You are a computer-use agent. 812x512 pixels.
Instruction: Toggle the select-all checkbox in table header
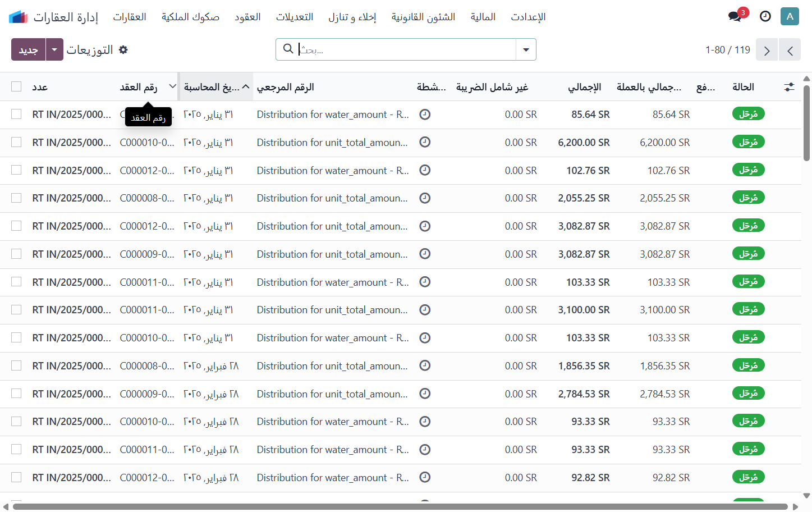(16, 86)
